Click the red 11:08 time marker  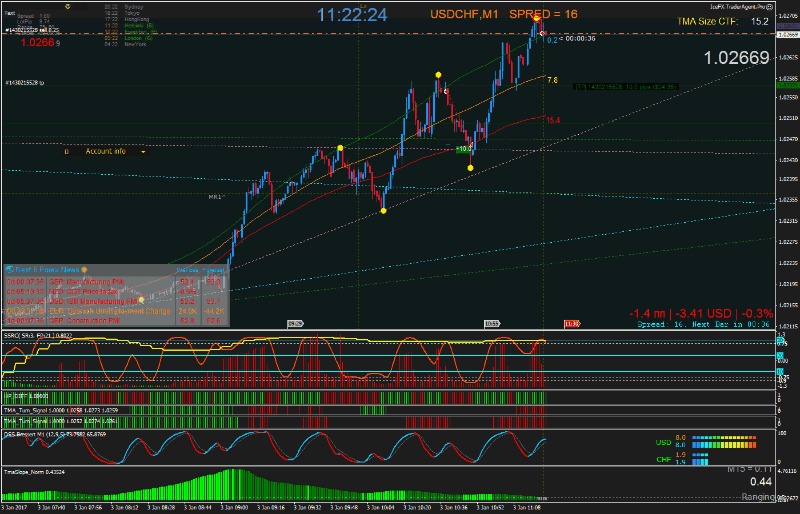pos(572,324)
